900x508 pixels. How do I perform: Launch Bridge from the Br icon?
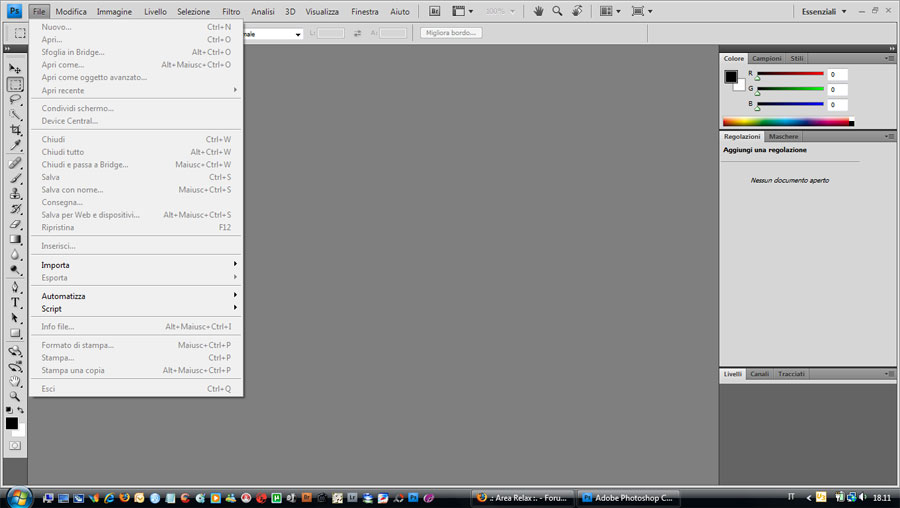[435, 11]
